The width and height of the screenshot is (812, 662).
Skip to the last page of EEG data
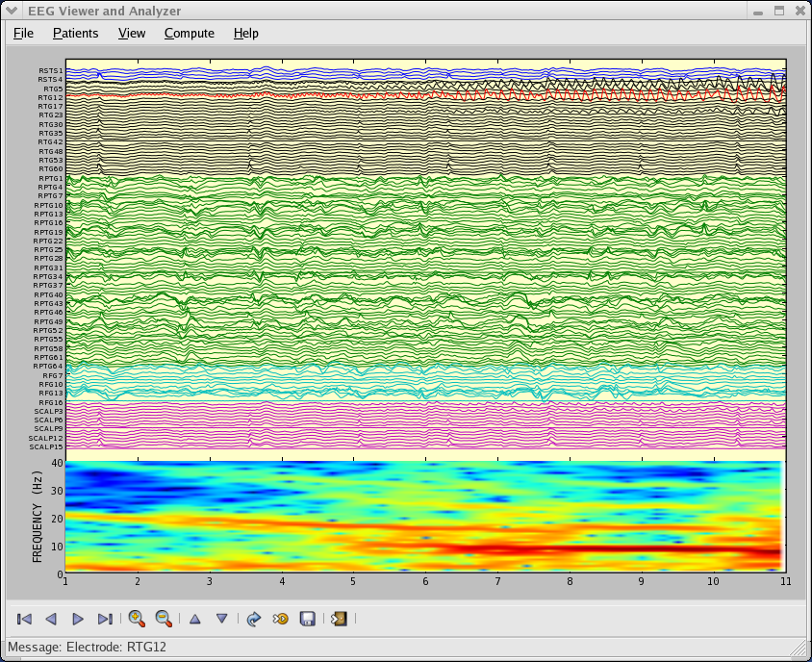pyautogui.click(x=105, y=619)
